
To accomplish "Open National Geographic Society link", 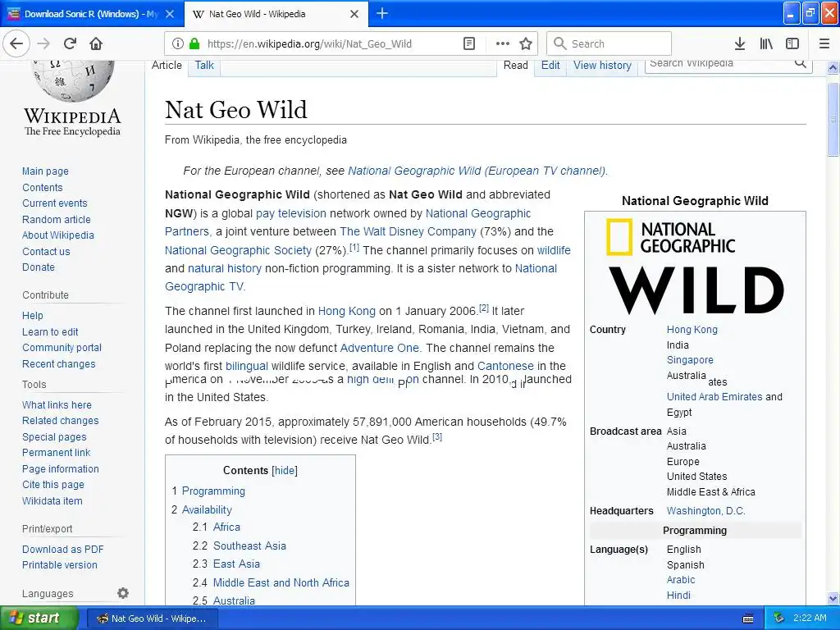I will [238, 250].
